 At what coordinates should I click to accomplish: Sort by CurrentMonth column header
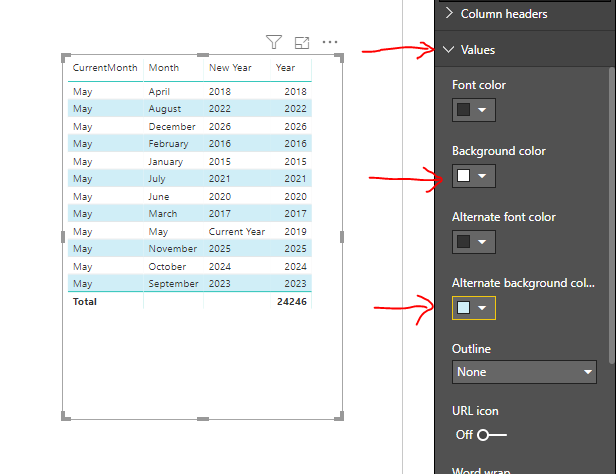[105, 68]
